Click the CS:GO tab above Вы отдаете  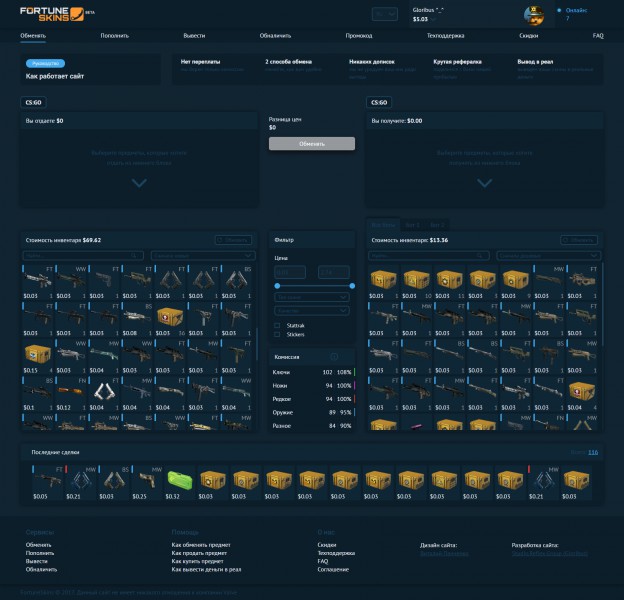click(x=33, y=103)
